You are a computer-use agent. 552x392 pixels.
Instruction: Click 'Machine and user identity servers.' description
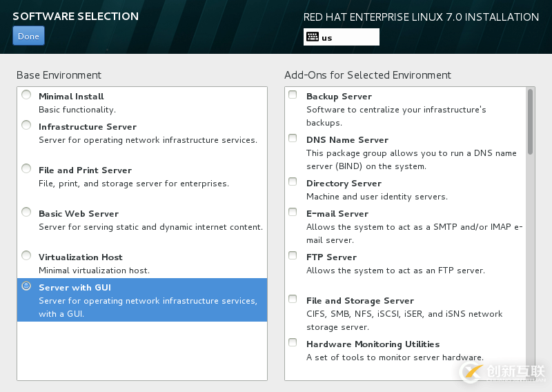click(377, 197)
